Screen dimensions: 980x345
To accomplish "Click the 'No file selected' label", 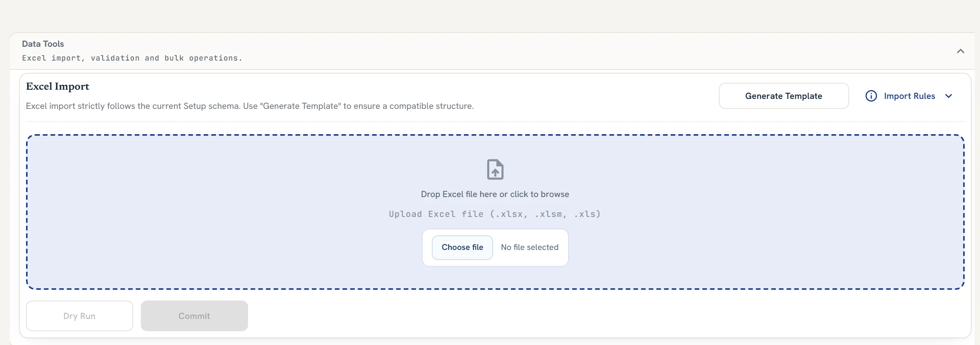I will [x=529, y=247].
